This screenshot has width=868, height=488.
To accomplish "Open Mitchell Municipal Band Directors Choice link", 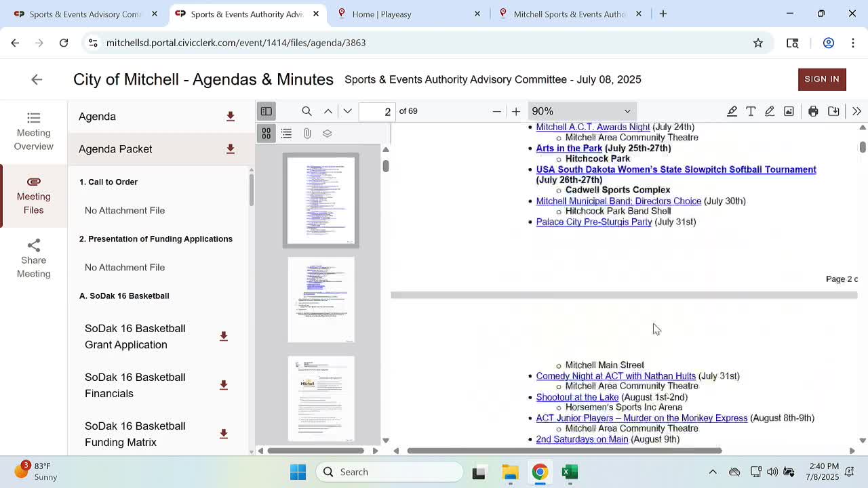I will click(x=618, y=201).
